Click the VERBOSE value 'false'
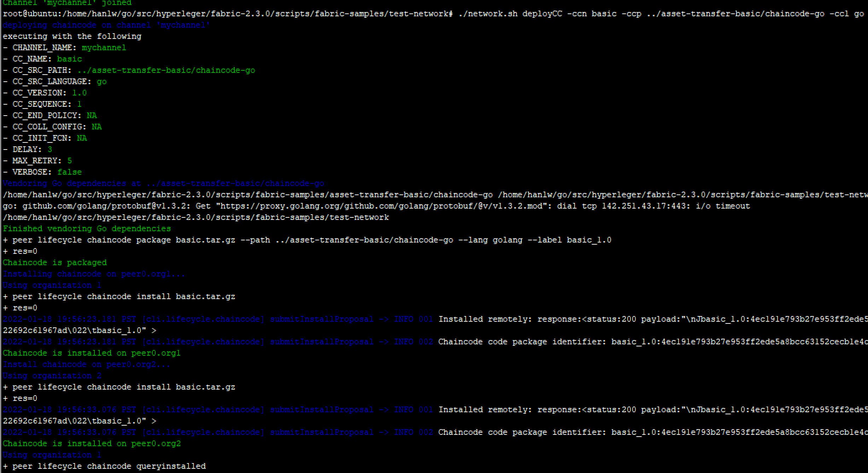The image size is (868, 473). coord(69,172)
